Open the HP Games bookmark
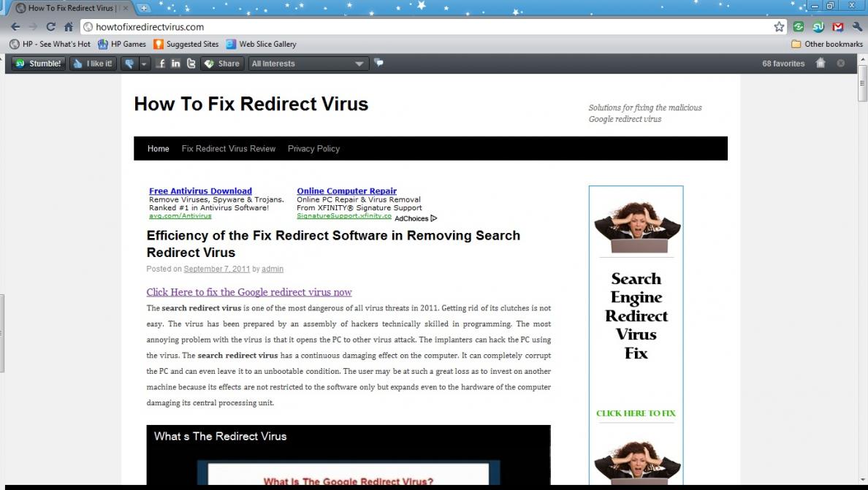868x490 pixels. point(122,44)
